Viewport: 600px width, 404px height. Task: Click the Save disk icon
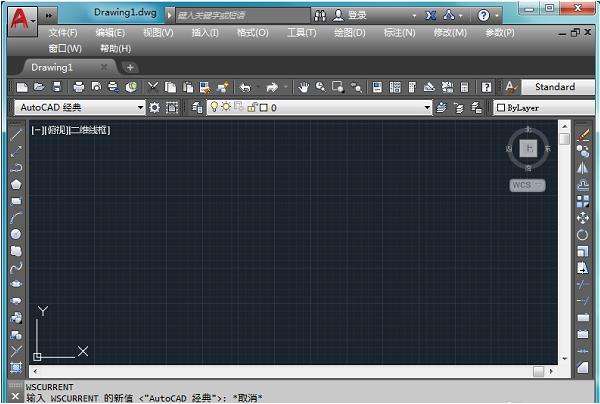click(x=58, y=88)
